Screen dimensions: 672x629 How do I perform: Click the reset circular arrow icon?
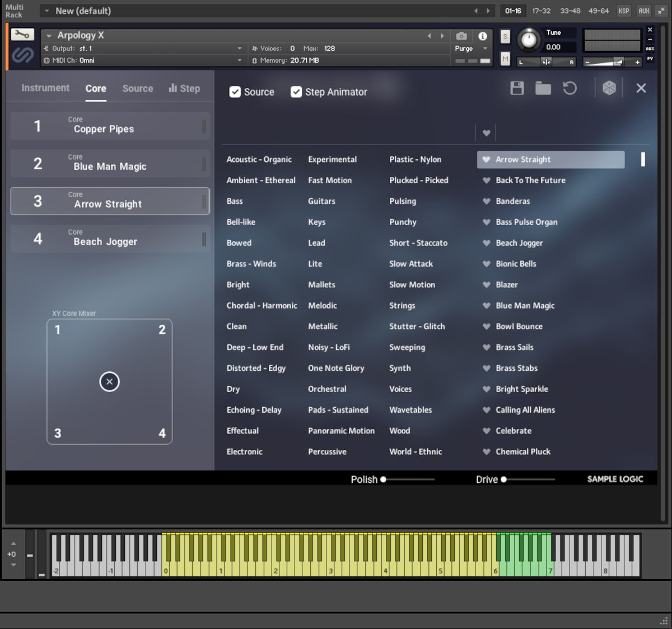click(x=570, y=88)
